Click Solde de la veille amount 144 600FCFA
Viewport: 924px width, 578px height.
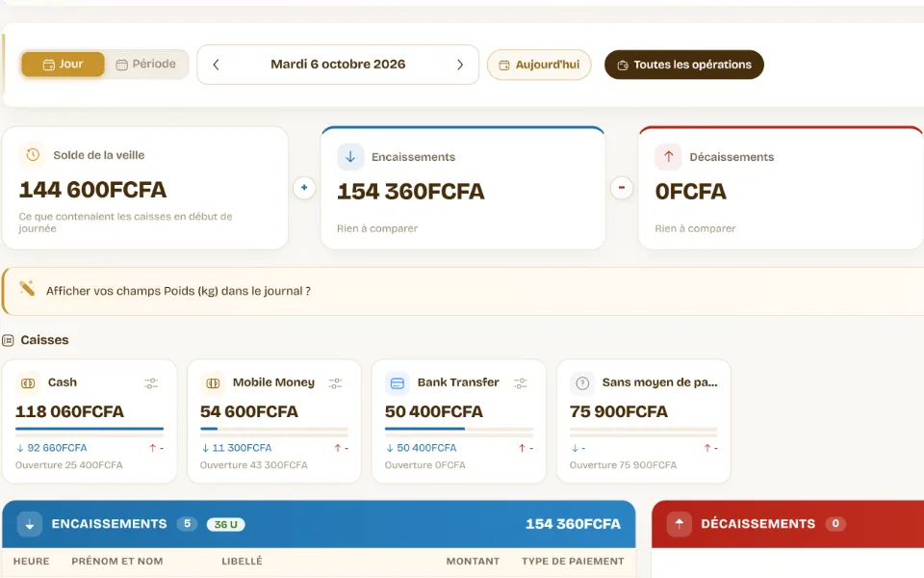(x=92, y=190)
